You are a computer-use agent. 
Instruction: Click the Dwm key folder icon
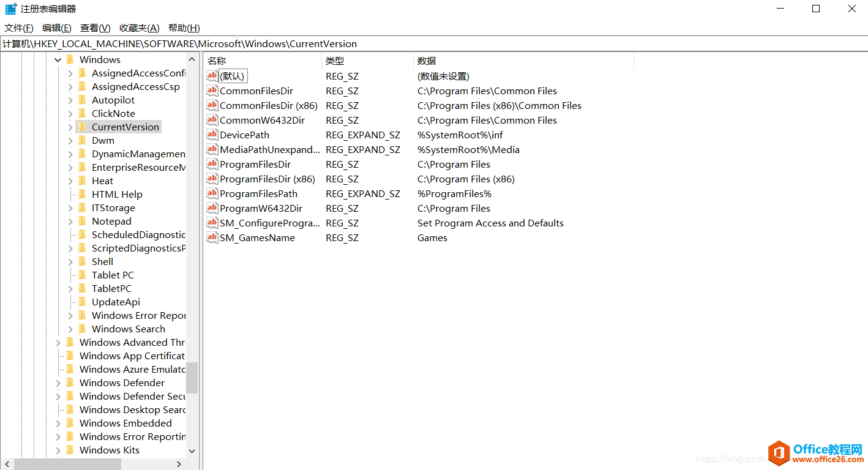(x=82, y=140)
